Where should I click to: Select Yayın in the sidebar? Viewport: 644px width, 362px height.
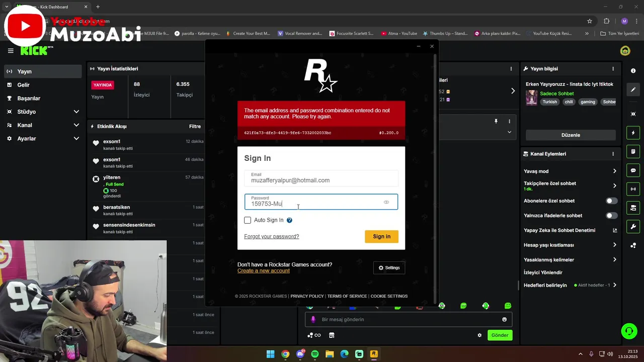pos(43,71)
